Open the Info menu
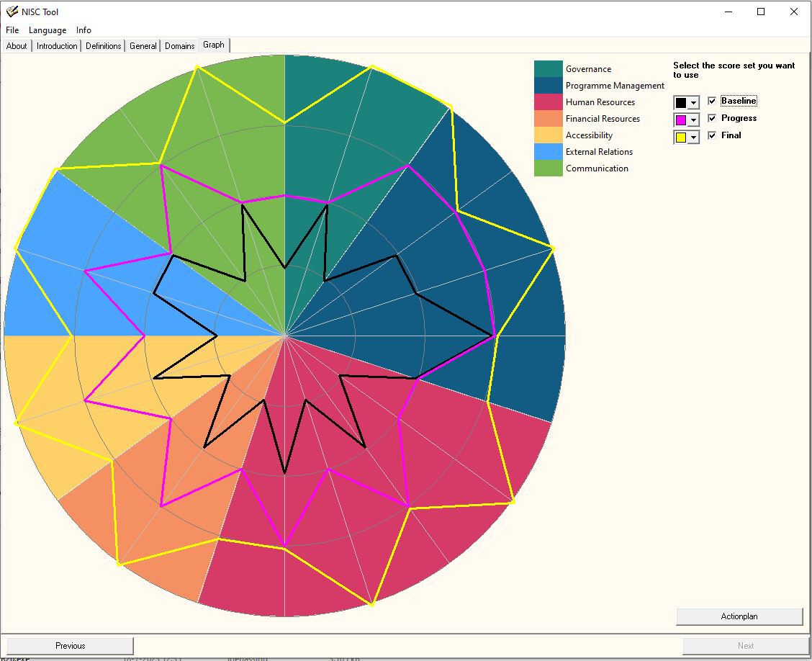This screenshot has height=661, width=812. (x=84, y=30)
